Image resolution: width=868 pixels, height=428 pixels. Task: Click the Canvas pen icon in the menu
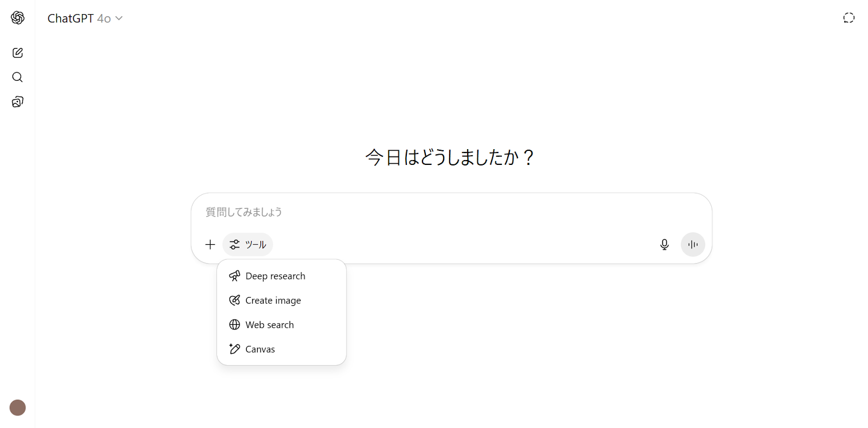click(234, 349)
